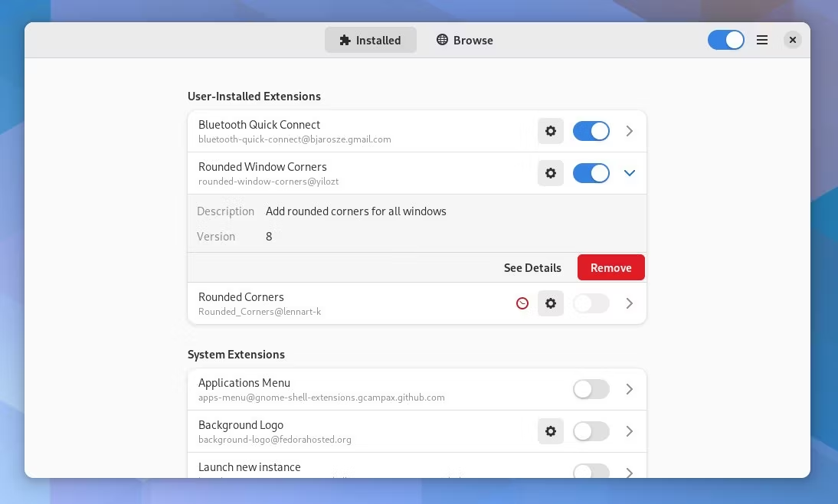Expand Applications Menu details

tap(630, 389)
